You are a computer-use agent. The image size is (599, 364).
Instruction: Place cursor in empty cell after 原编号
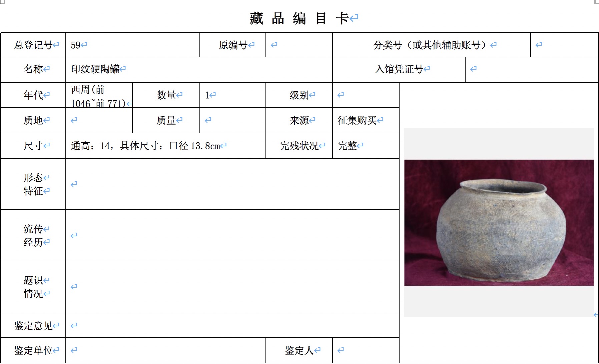pyautogui.click(x=299, y=45)
